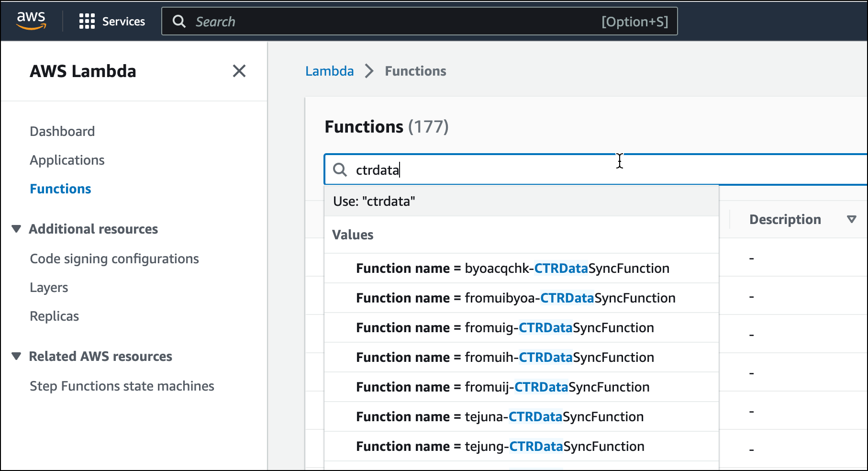
Task: Collapse the Related AWS resources section
Action: pos(16,356)
